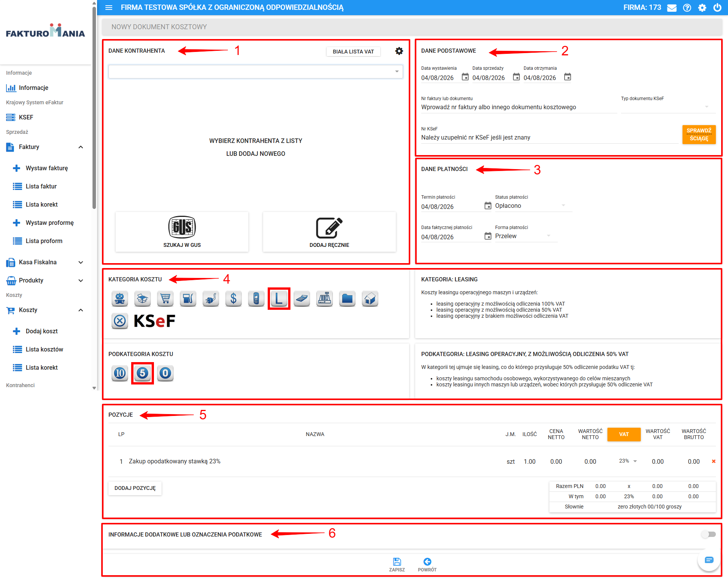Viewport: 728px width, 579px height.
Task: Open calendar for Termin płatności
Action: pyautogui.click(x=488, y=206)
